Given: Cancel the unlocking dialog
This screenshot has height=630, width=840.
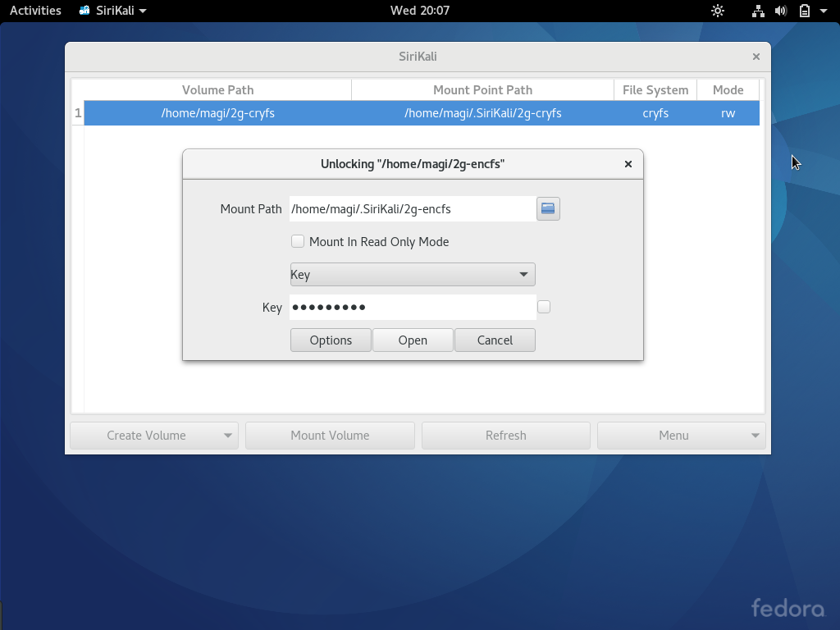Looking at the screenshot, I should [495, 340].
